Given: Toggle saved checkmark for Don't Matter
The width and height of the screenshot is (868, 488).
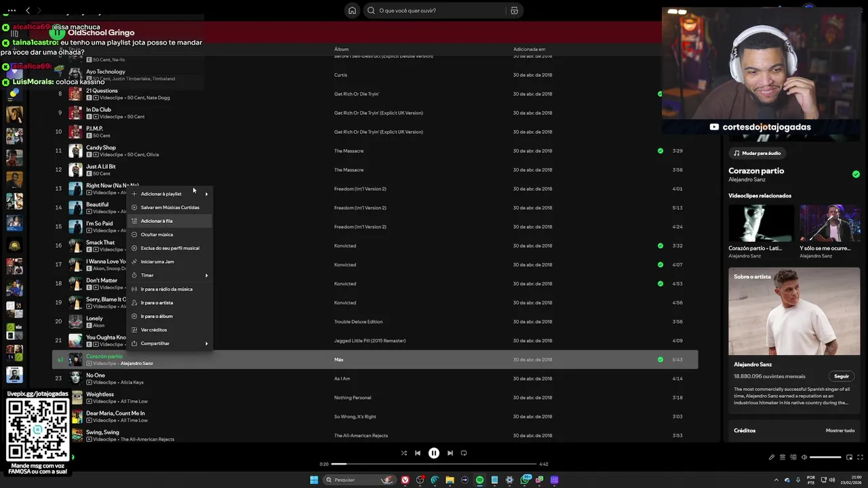Looking at the screenshot, I should tap(660, 283).
